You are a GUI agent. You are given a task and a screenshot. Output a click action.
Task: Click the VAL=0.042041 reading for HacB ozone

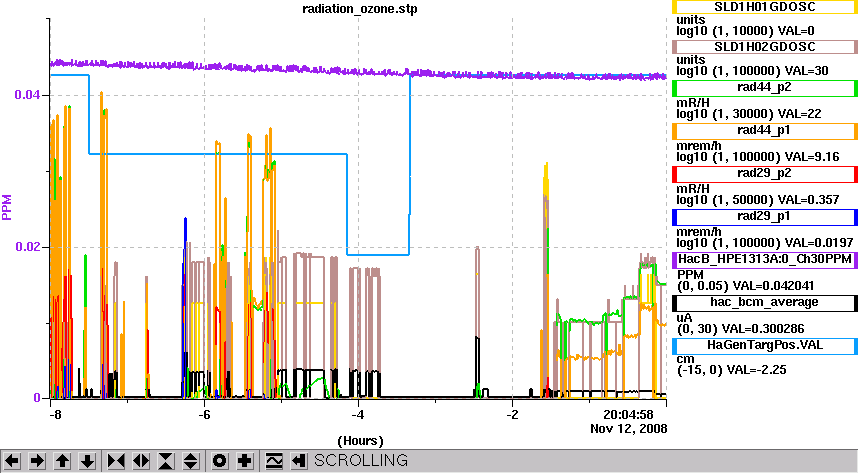(773, 286)
